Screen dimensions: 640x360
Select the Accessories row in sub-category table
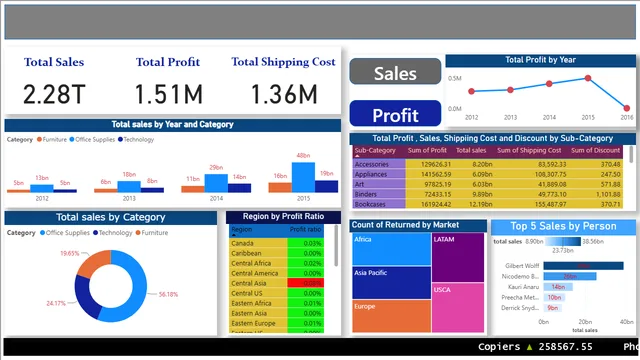coord(488,164)
